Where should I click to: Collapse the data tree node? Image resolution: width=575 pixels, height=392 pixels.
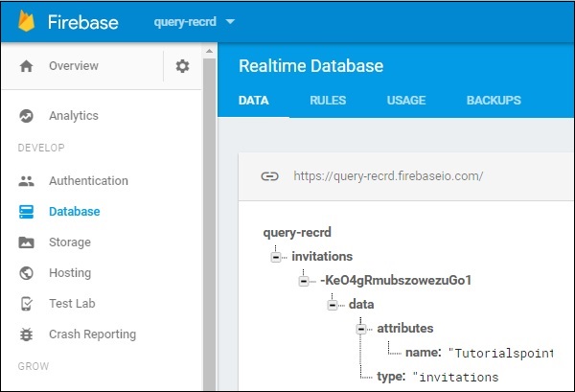point(332,305)
